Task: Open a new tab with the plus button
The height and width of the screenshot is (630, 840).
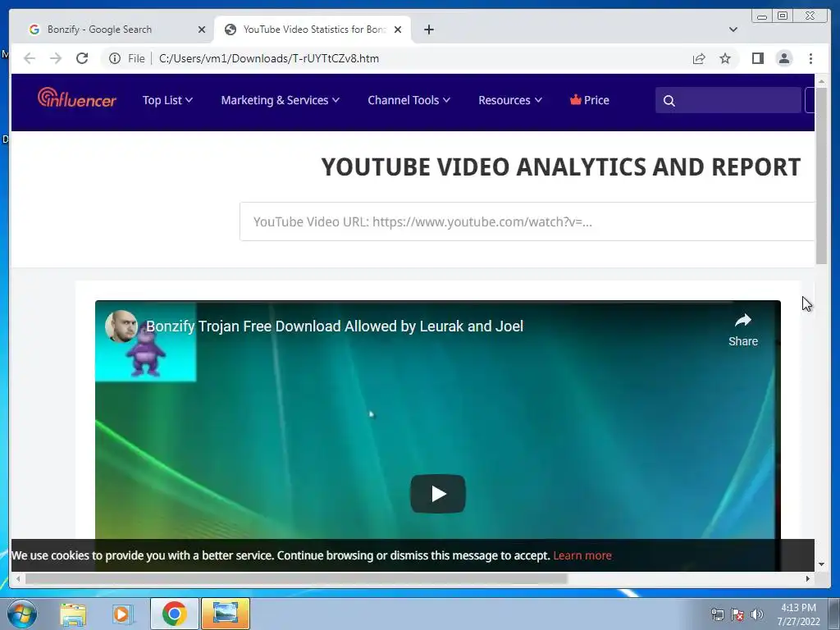Action: (428, 30)
